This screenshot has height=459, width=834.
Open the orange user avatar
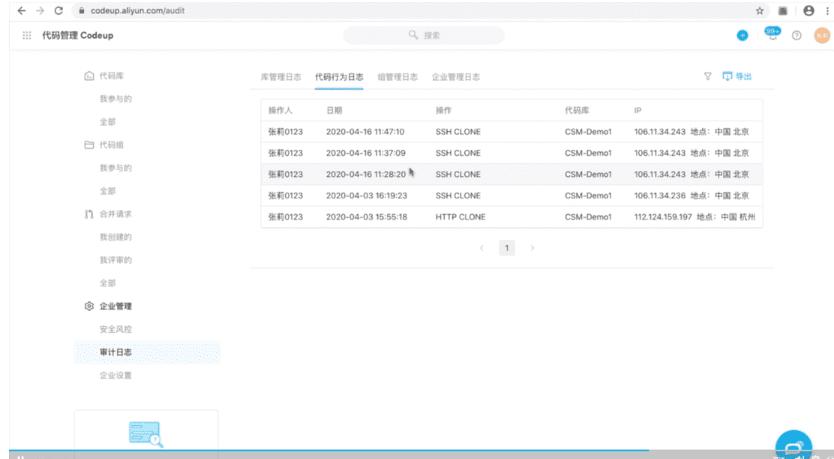(x=822, y=36)
